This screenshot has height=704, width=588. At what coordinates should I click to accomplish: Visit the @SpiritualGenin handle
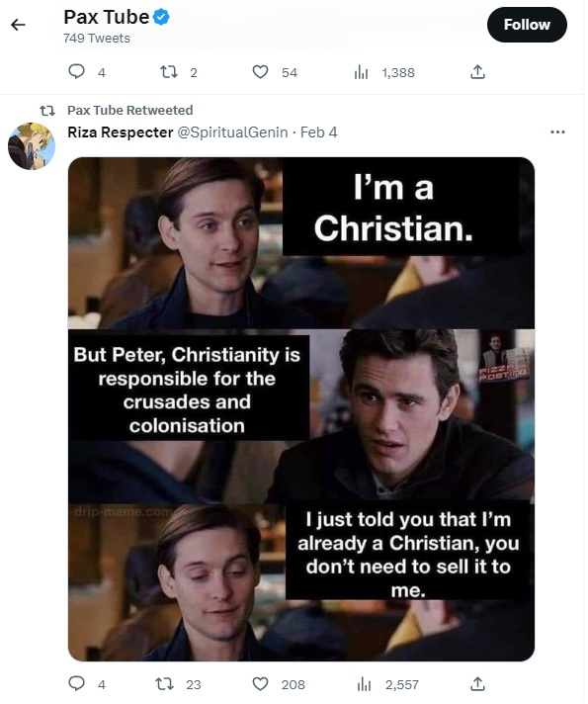(x=234, y=132)
